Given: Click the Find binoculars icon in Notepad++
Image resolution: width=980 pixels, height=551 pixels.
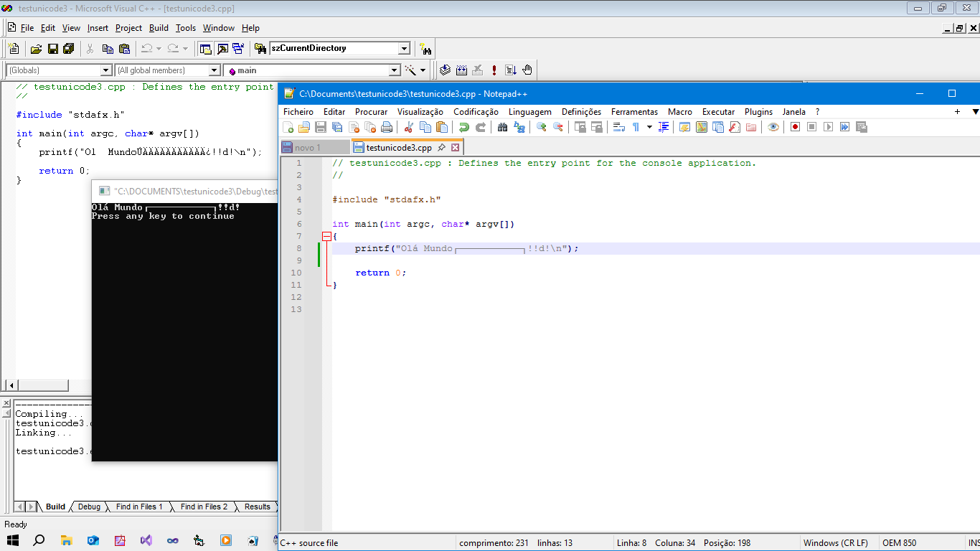Looking at the screenshot, I should [x=502, y=127].
